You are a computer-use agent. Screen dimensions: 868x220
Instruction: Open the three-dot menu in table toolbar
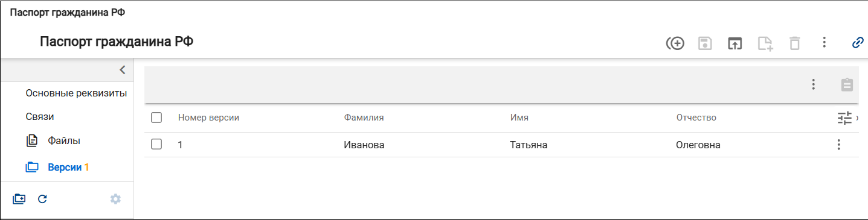814,85
